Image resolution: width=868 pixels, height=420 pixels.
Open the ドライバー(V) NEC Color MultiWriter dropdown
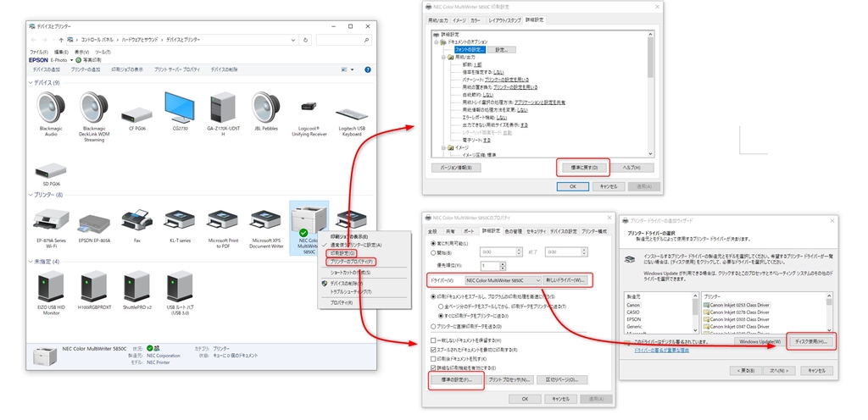[x=503, y=280]
